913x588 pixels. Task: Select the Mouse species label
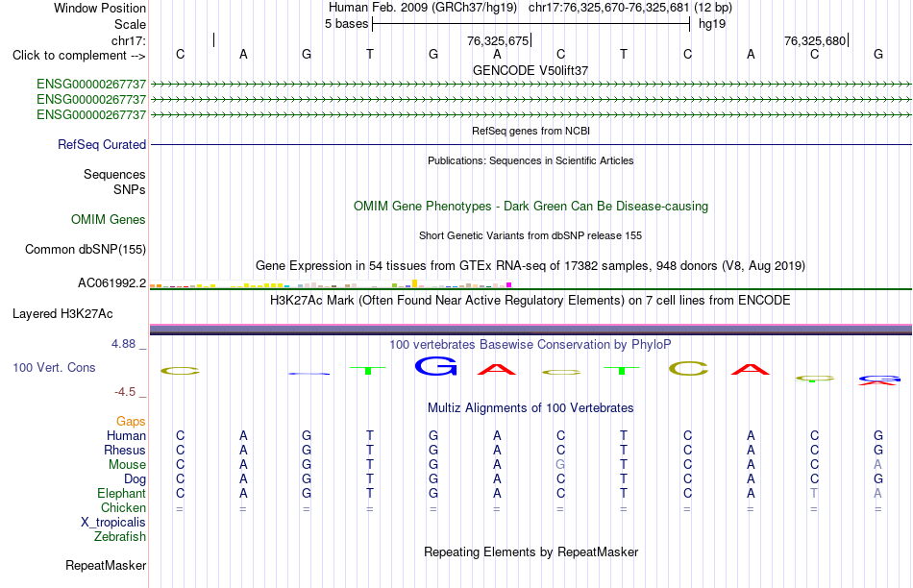(127, 465)
